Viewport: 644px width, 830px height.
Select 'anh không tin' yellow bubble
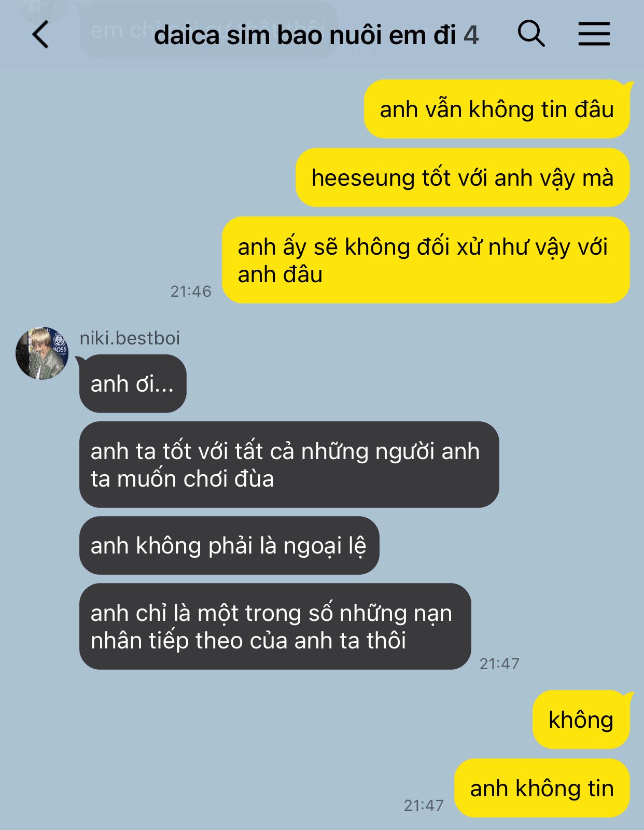click(542, 789)
